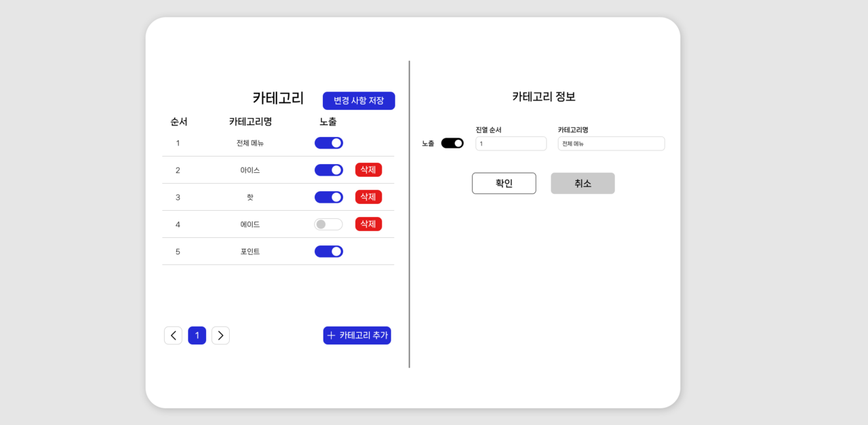Viewport: 868px width, 425px height.
Task: Click the 변경 사항 저장 button
Action: [x=359, y=101]
